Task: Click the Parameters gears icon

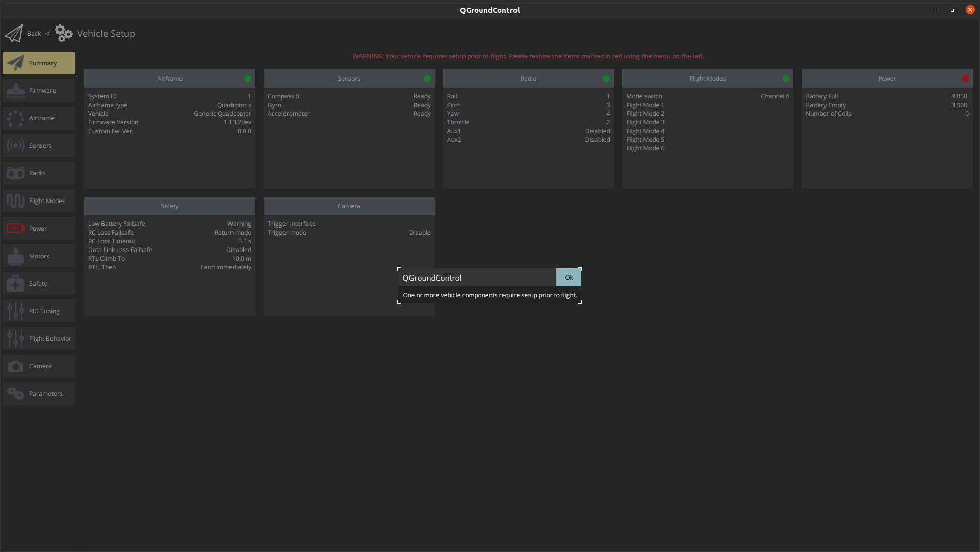Action: point(16,393)
